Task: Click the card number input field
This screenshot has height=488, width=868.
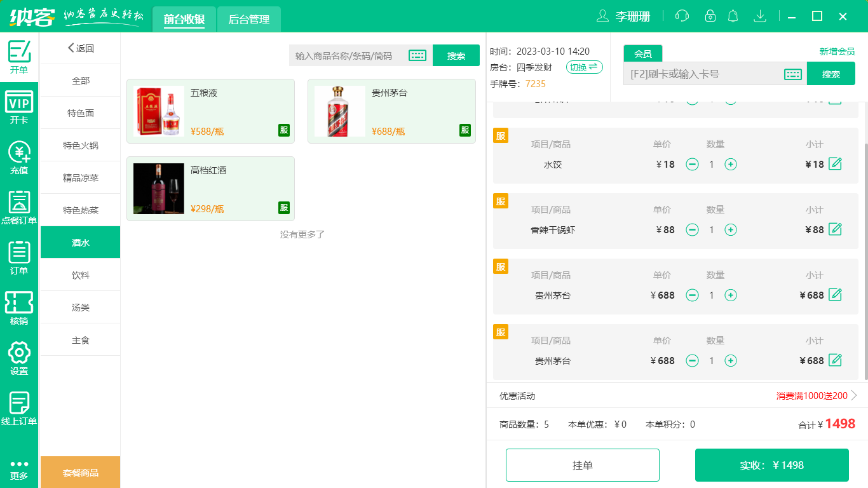Action: pos(699,73)
